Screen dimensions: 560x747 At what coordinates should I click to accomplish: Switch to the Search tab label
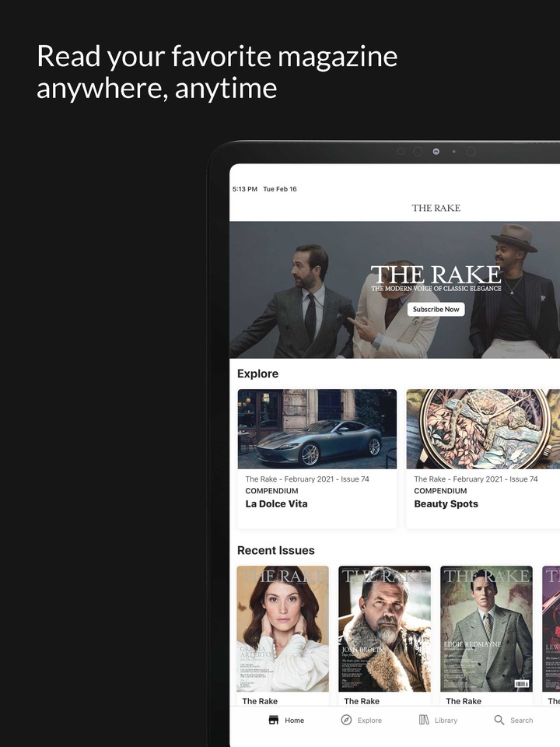coord(521,721)
